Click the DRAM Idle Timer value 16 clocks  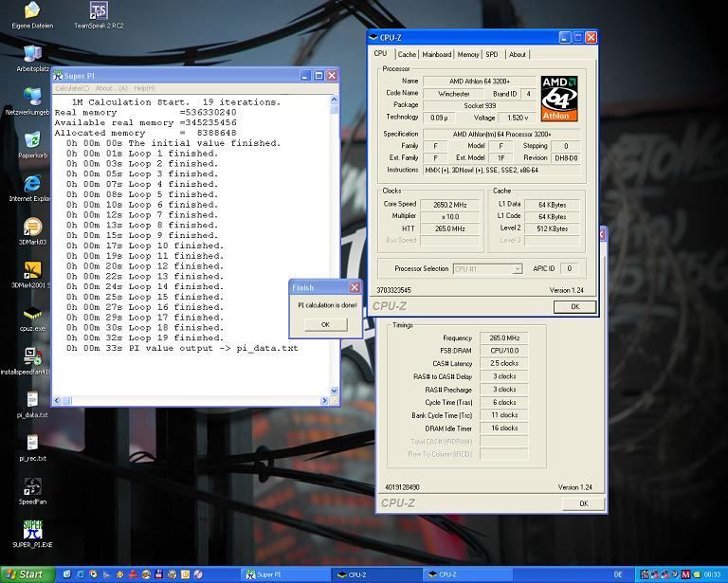click(x=504, y=428)
